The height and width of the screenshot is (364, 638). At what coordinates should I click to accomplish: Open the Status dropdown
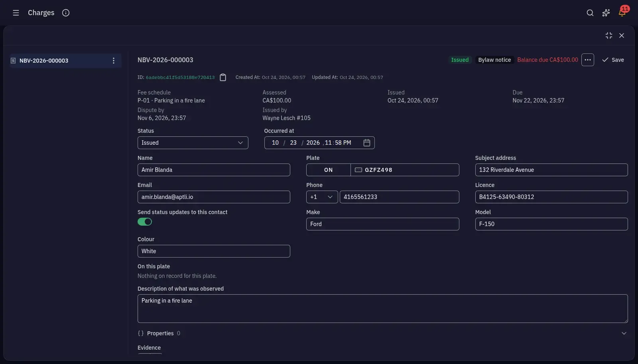pyautogui.click(x=193, y=143)
